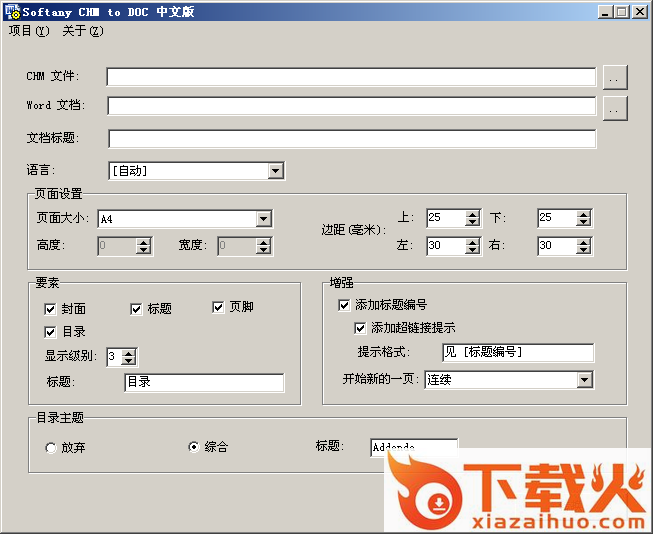Click the 上 margin field showing 25
Screen dimensions: 653x534
[446, 218]
